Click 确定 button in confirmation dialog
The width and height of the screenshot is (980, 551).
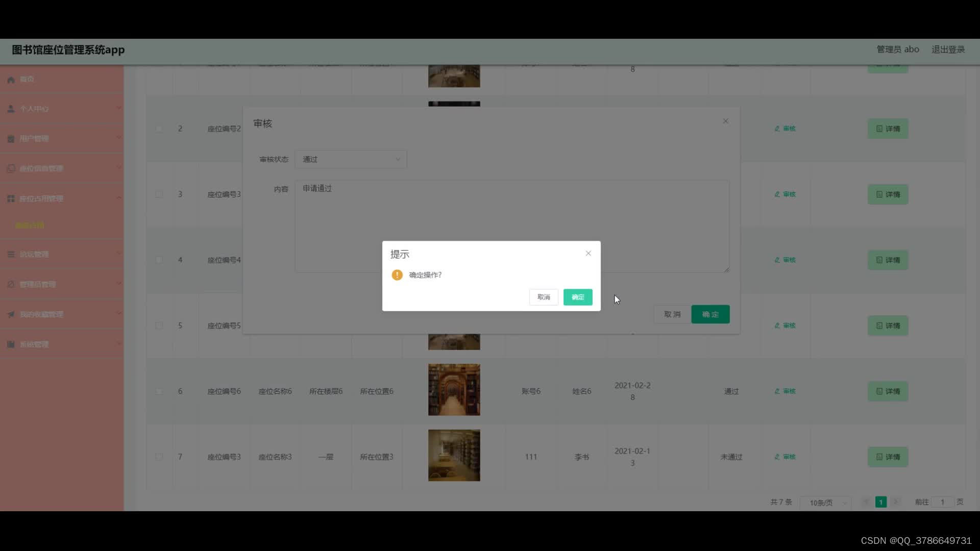(577, 297)
